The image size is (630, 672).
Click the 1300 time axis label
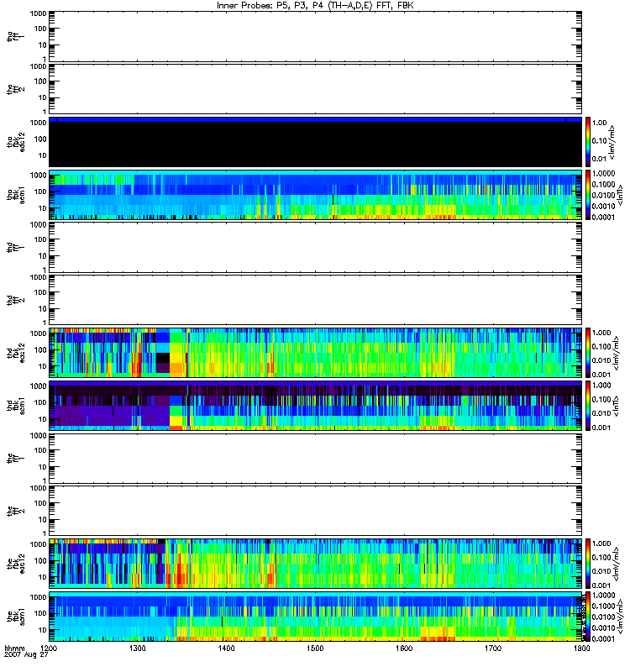coord(137,648)
